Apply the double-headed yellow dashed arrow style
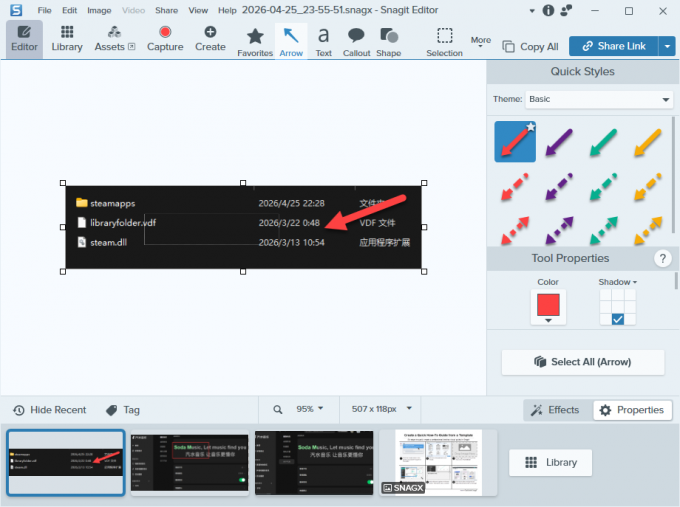Image resolution: width=680 pixels, height=507 pixels. tap(647, 230)
